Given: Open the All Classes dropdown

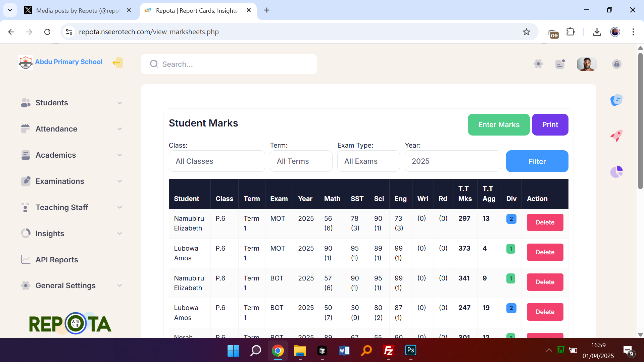Looking at the screenshot, I should click(217, 161).
